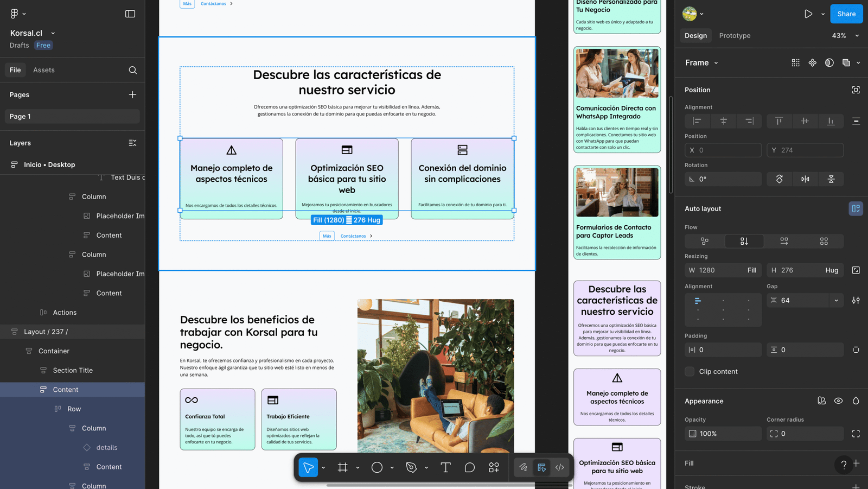The width and height of the screenshot is (868, 489).
Task: Open the Actions tool in the toolbar
Action: (494, 467)
